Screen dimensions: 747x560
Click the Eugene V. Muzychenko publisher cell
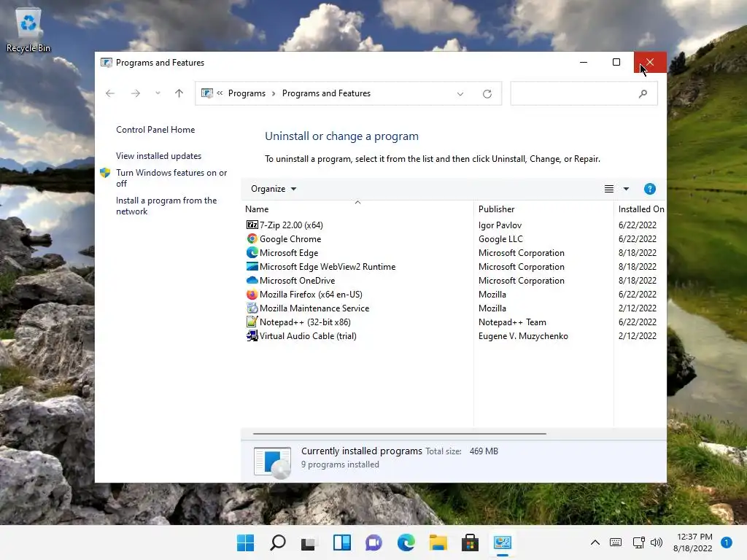point(523,335)
